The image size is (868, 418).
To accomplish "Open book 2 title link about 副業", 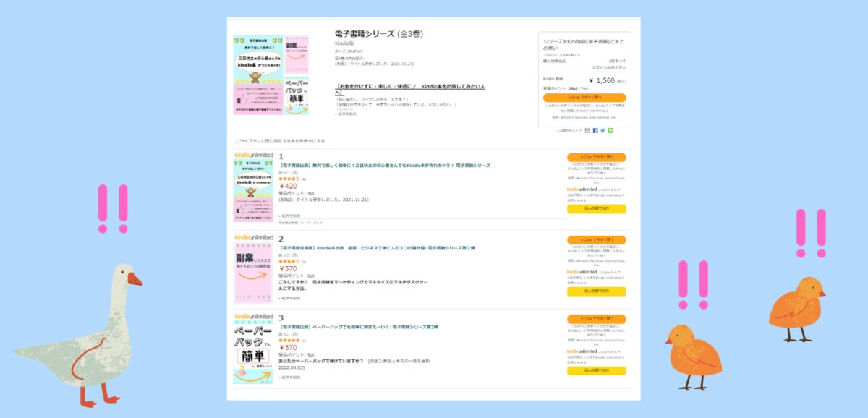I will [x=377, y=248].
